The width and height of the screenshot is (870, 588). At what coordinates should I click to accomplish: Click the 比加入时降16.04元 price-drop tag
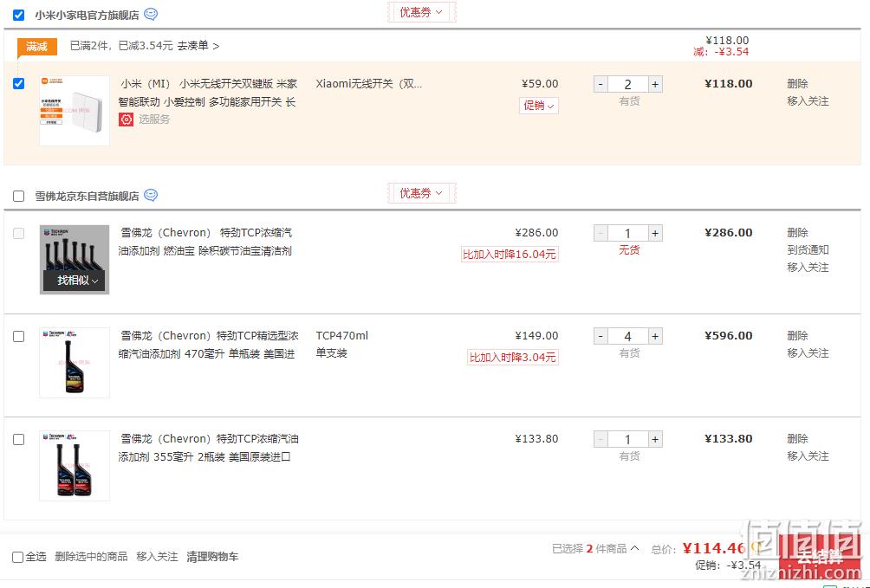tap(510, 254)
